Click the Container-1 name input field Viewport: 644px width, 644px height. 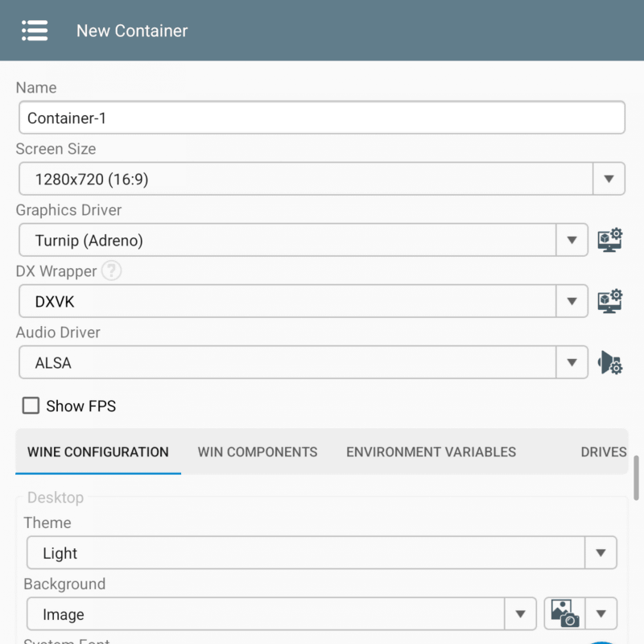321,118
